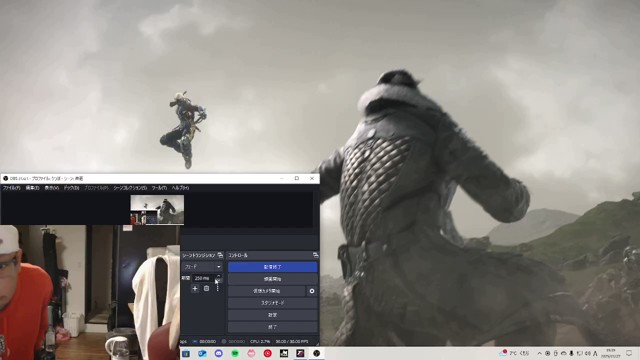Click the OBS Studio taskbar icon
Image resolution: width=640 pixels, height=360 pixels.
[317, 353]
